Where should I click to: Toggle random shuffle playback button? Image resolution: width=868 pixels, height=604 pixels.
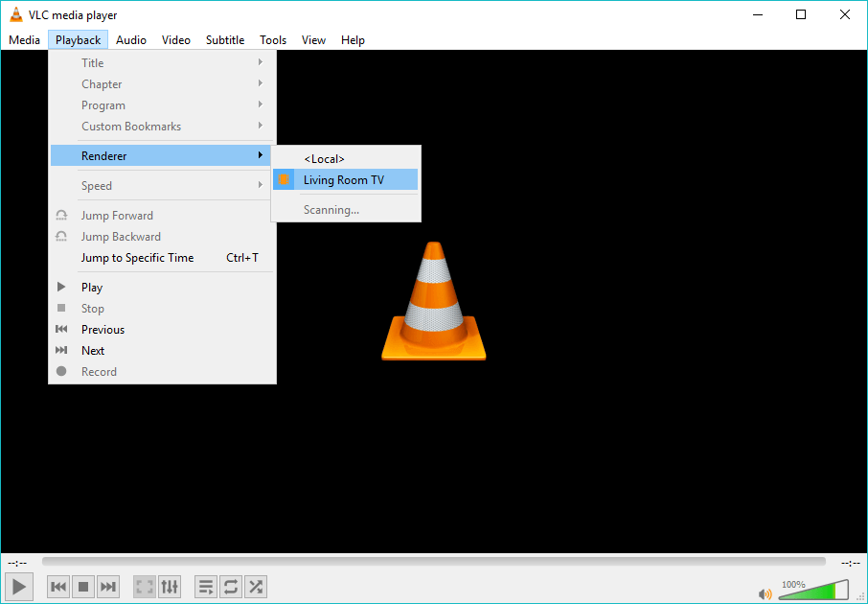pyautogui.click(x=255, y=586)
